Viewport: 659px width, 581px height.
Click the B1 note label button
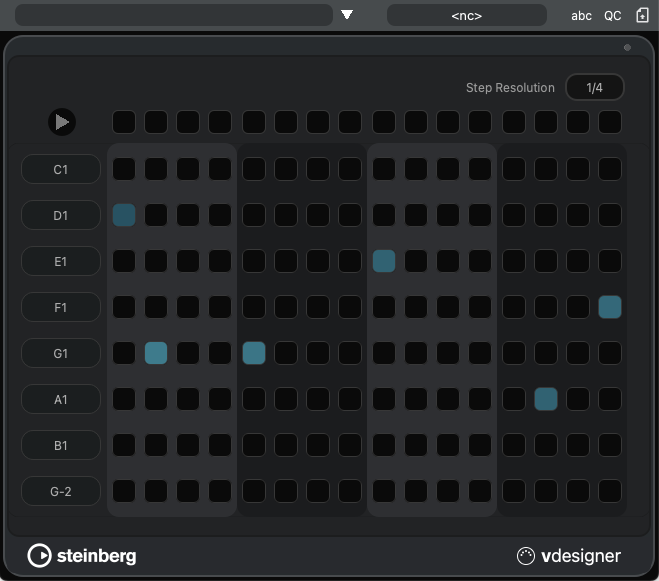(61, 445)
